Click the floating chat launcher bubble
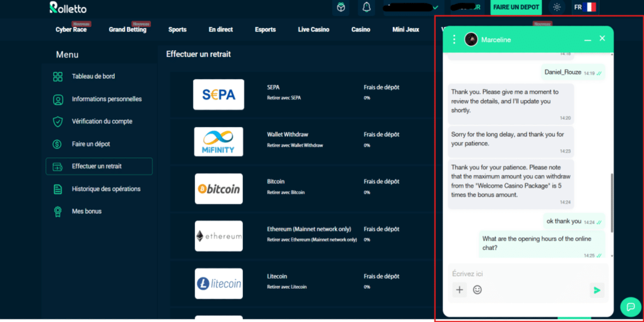Viewport: 644px width, 322px height. (631, 306)
